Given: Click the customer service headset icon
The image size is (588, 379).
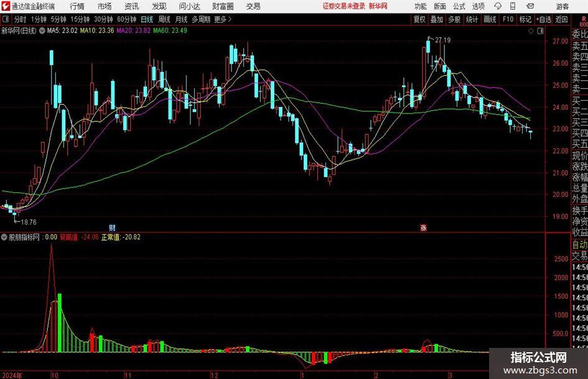Looking at the screenshot, I should (x=498, y=6).
